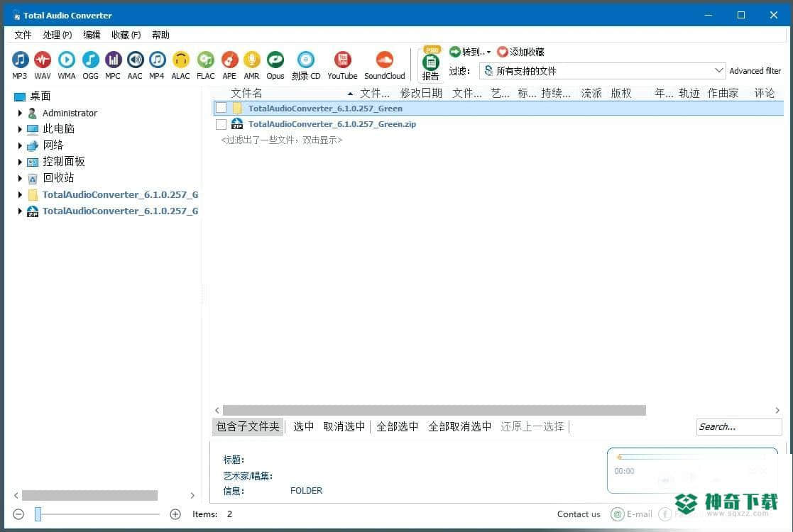Image resolution: width=793 pixels, height=532 pixels.
Task: Open the 转到 go-to dropdown
Action: tap(470, 52)
